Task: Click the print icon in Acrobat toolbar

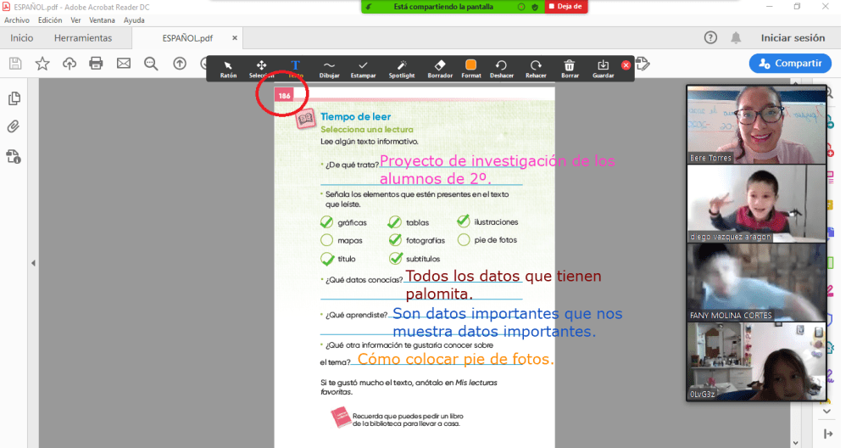Action: (x=96, y=63)
